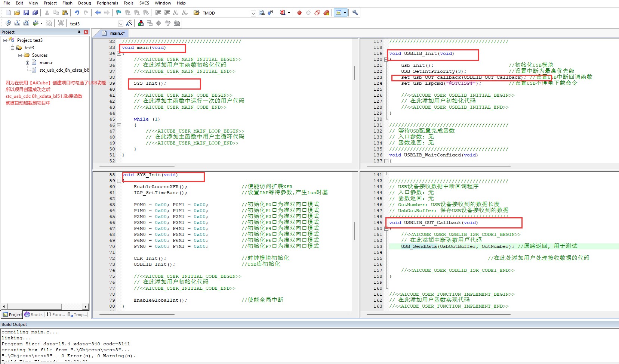Click the Save file toolbar icon
Viewport: 619px width, 364px height.
click(26, 13)
